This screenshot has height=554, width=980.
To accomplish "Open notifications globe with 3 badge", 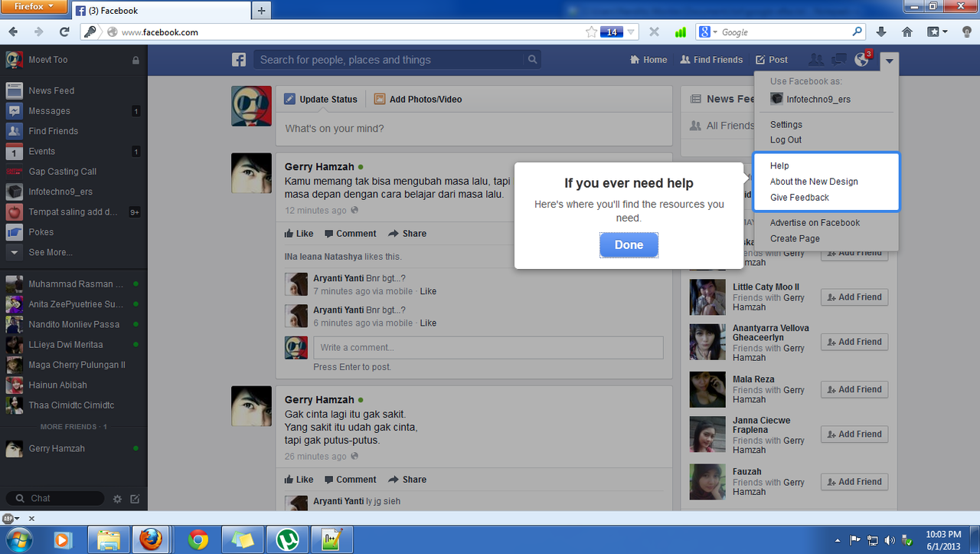I will [862, 59].
